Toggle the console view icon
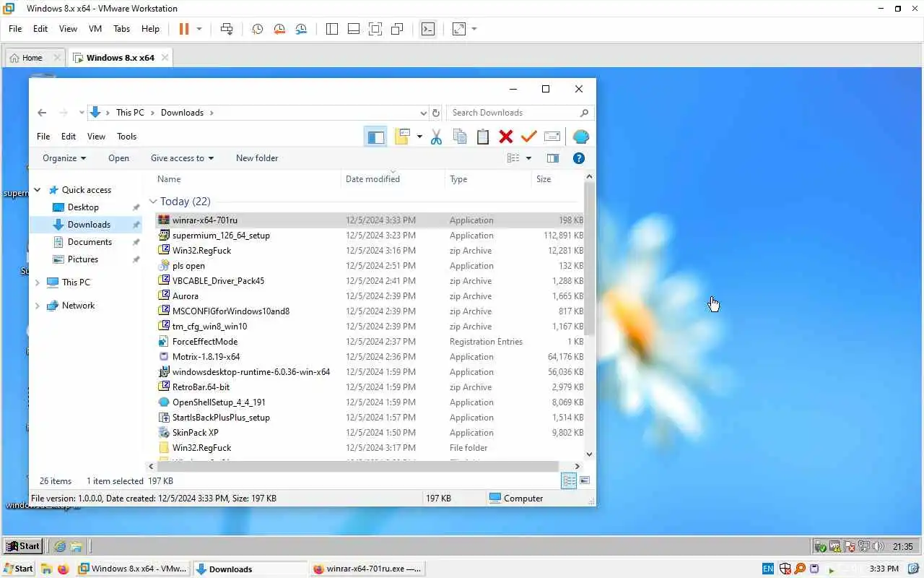 point(428,29)
